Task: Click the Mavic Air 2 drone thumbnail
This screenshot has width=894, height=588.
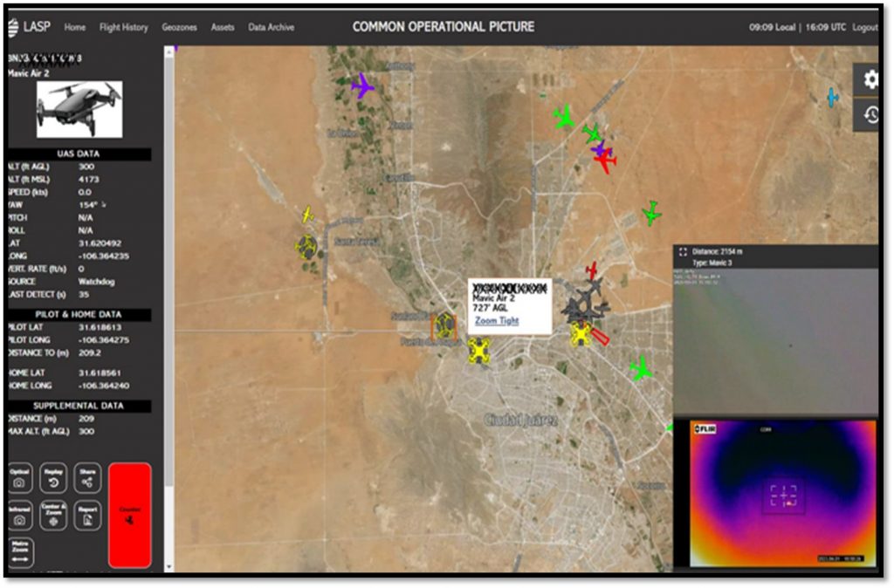Action: [x=79, y=109]
